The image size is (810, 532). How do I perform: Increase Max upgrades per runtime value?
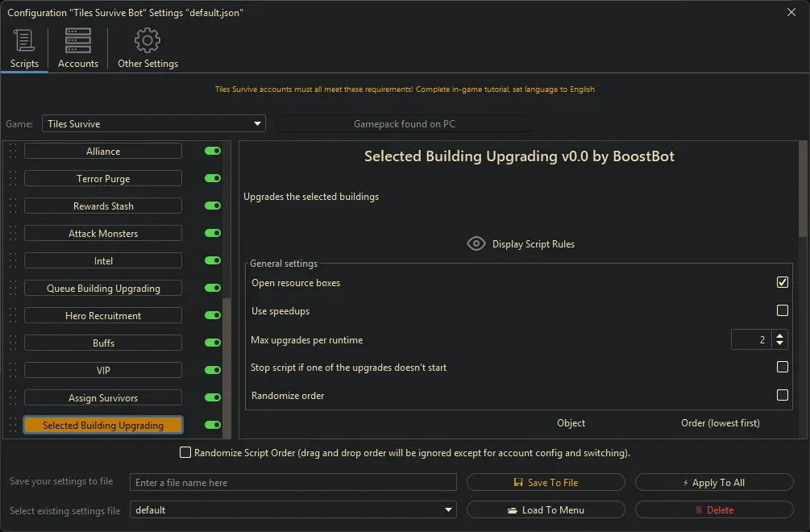pos(779,335)
